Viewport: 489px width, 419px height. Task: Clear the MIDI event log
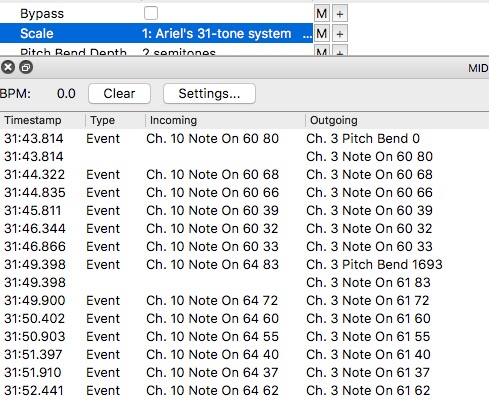(x=119, y=94)
